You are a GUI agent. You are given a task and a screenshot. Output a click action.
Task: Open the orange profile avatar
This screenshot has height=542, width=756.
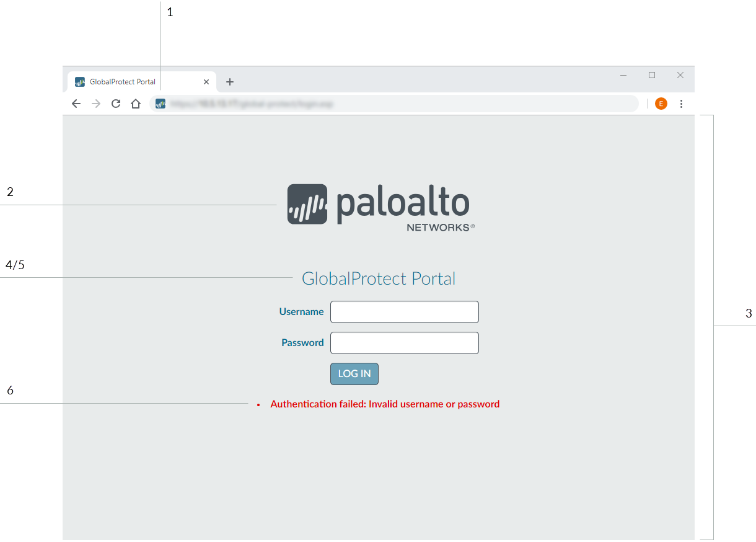tap(661, 104)
